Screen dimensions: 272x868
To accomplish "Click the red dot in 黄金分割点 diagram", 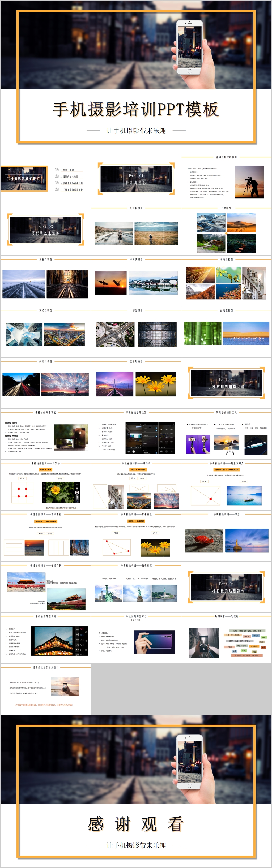I will 210,499.
